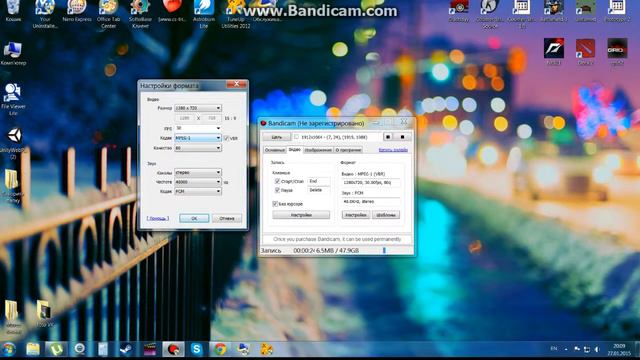This screenshot has width=640, height=360.
Task: Switch to the Основные tab
Action: click(x=275, y=150)
